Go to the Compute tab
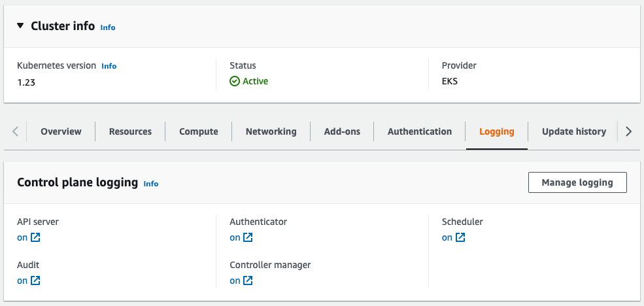Screen dimensions: 644x306 [x=199, y=131]
